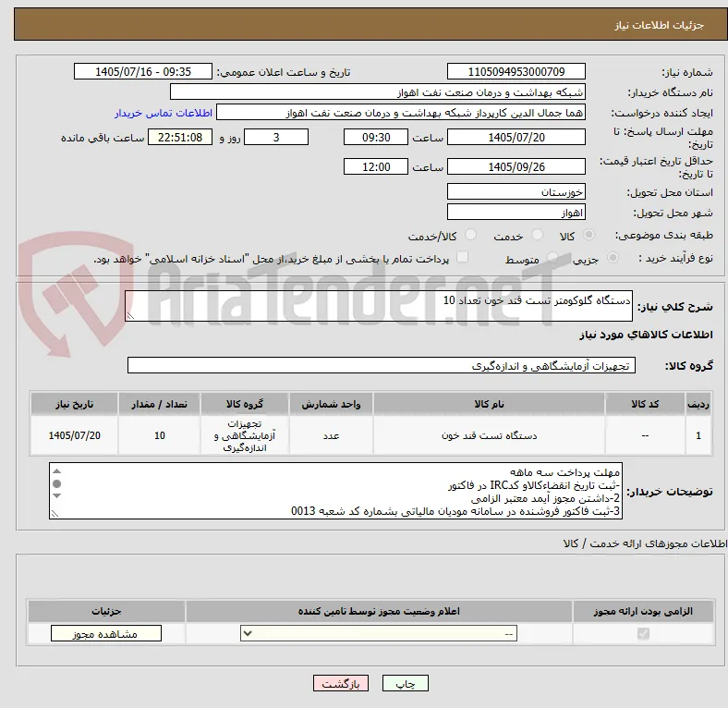Click the اطلاعات مجوزهای ارائه خدمت / کالا heading
728x708 pixels.
click(x=645, y=543)
